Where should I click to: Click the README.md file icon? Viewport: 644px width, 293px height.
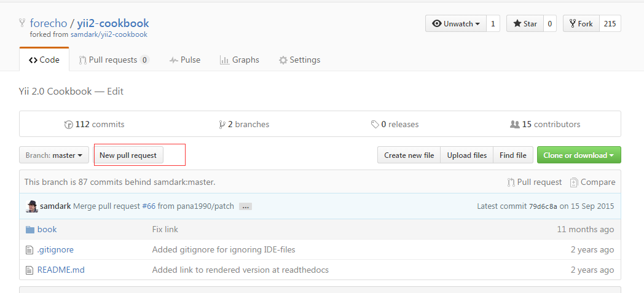29,270
